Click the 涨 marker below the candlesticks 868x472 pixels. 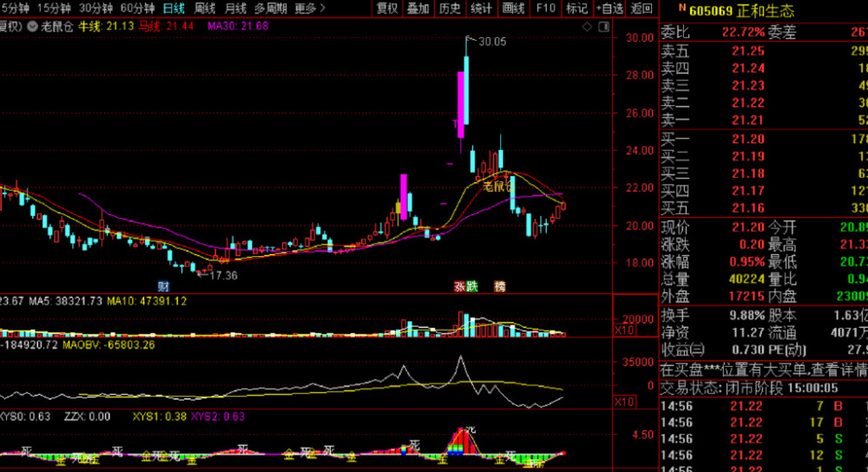[459, 285]
